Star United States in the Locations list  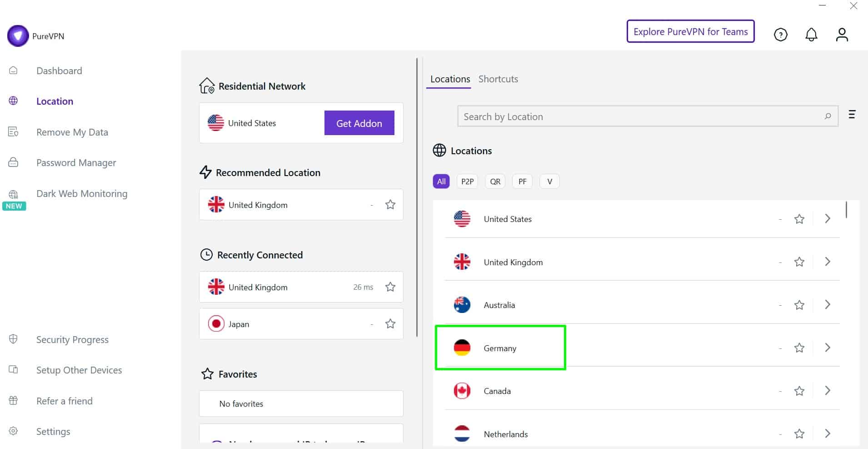(799, 219)
